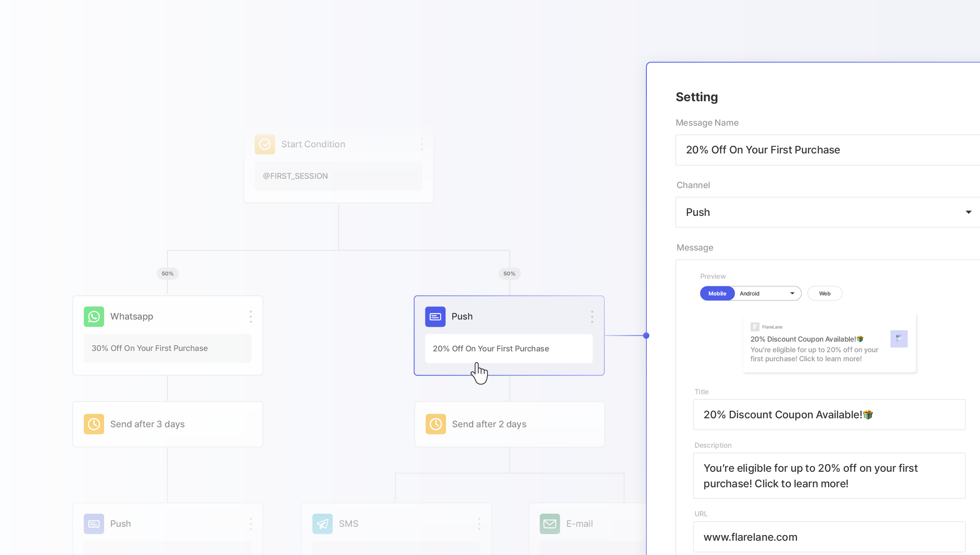Expand the Android platform dropdown
The width and height of the screenshot is (980, 555).
coord(768,293)
